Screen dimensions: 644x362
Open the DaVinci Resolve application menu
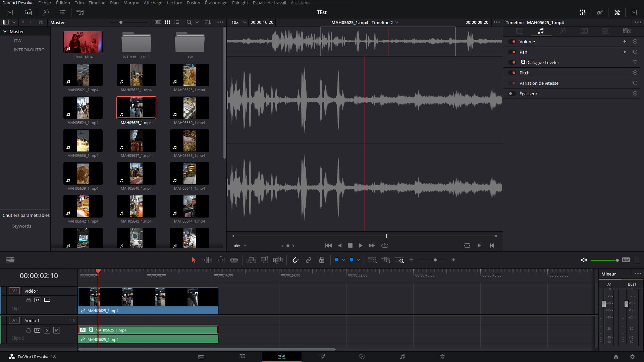[x=18, y=3]
